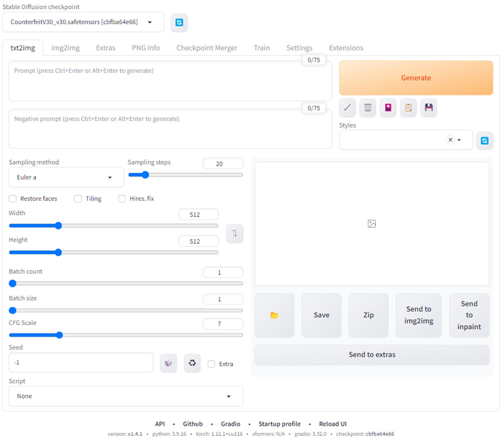Reuse last generation's seed

pos(192,362)
